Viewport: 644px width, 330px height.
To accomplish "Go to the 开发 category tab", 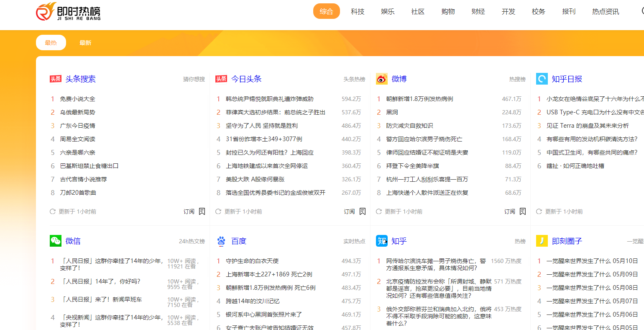I will coord(509,12).
